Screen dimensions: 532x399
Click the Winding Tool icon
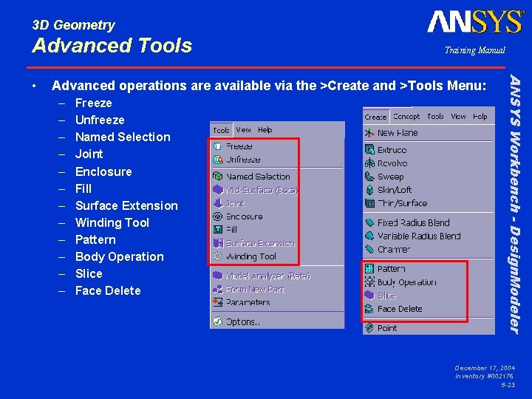click(x=217, y=256)
